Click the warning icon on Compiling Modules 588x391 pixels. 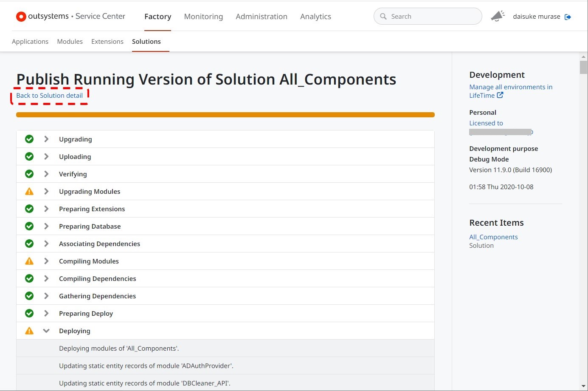tap(29, 261)
